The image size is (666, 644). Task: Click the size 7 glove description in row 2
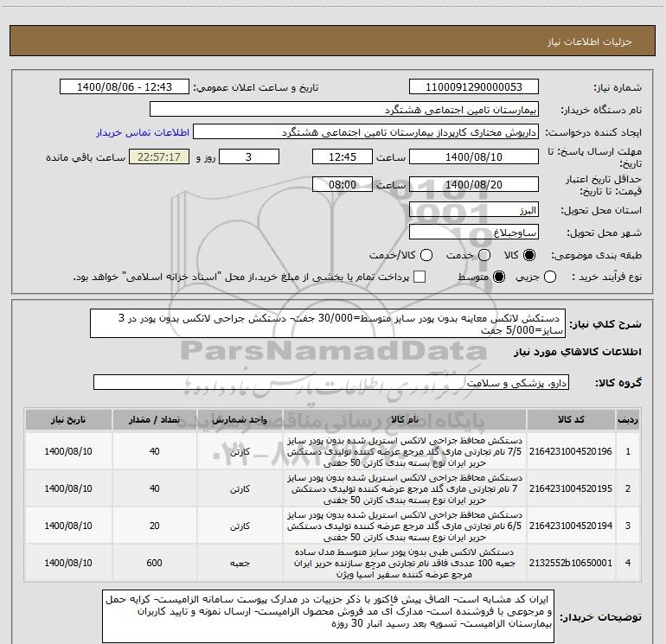405,488
